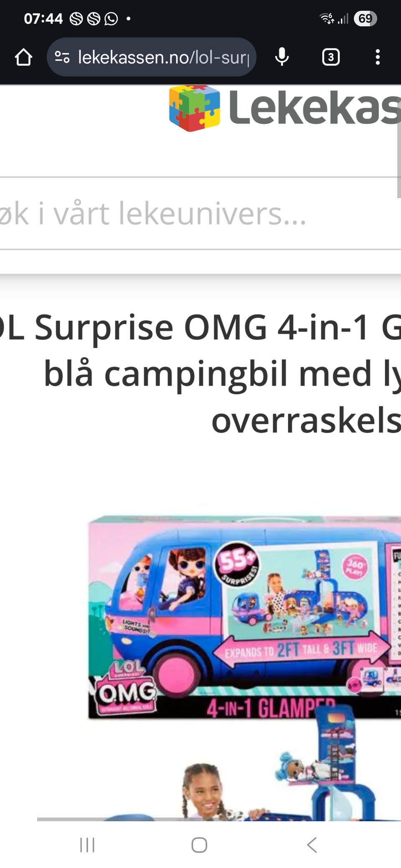
Task: Tap the Lekekassen puzzle cube logo
Action: pos(194,108)
